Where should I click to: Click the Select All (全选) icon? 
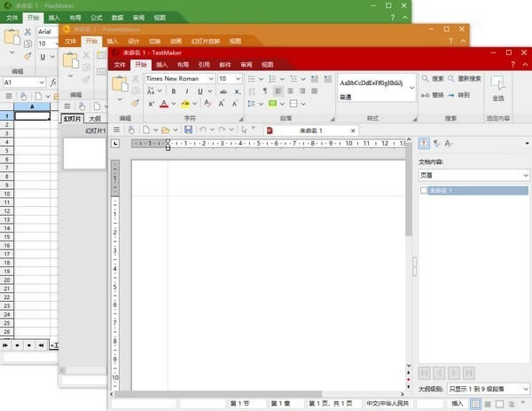pyautogui.click(x=498, y=85)
